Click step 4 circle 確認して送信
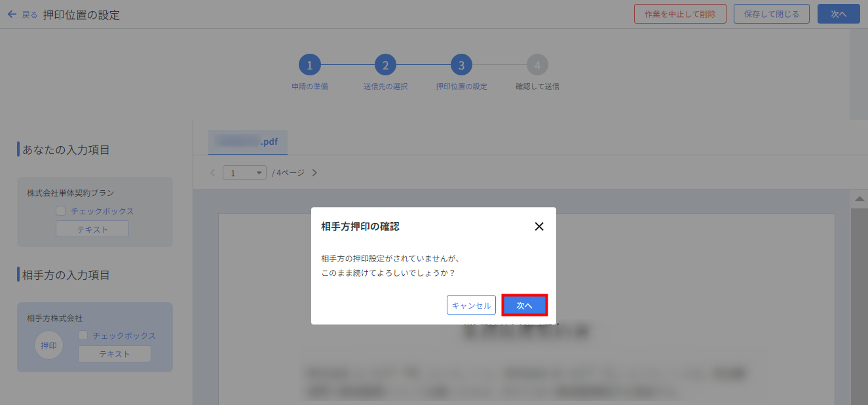The height and width of the screenshot is (405, 868). coord(537,65)
